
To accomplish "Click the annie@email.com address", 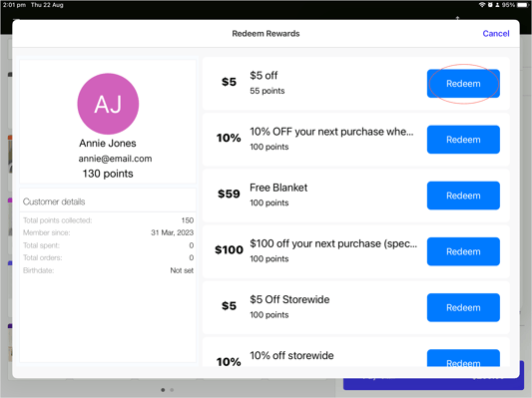I will pos(115,159).
